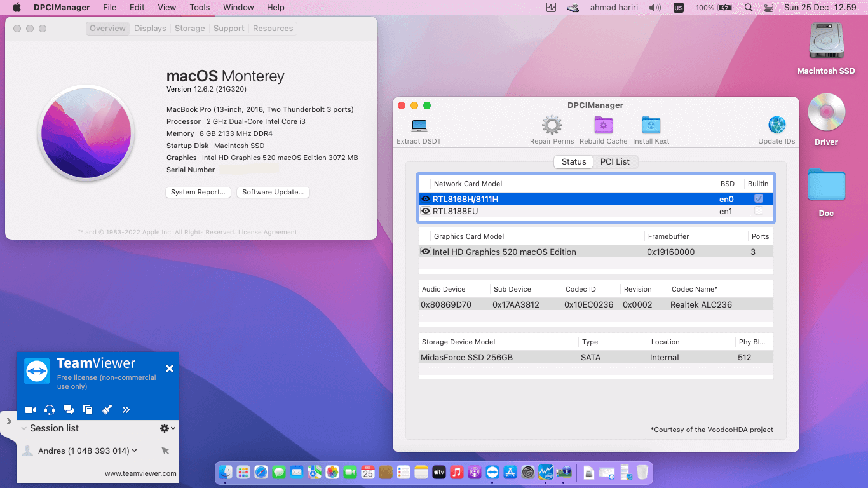868x488 pixels.
Task: Open Maps from the Dock
Action: click(x=315, y=472)
